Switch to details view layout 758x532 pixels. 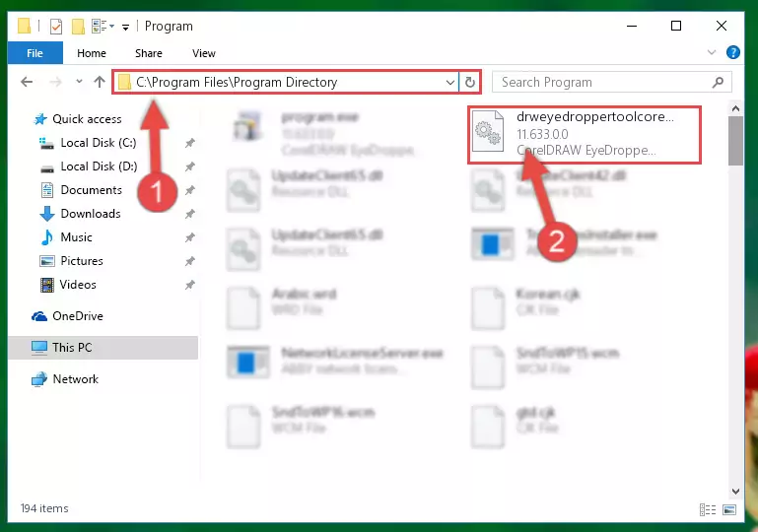pos(708,509)
